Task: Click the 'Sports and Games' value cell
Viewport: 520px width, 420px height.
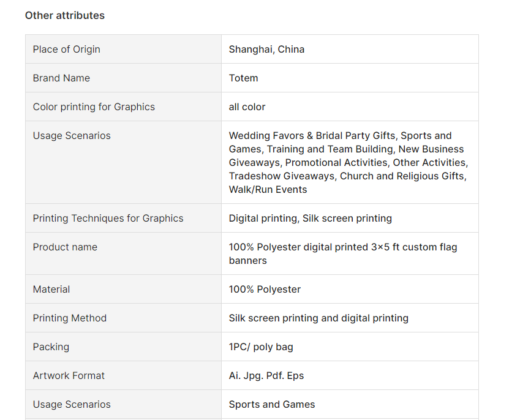Action: 350,405
